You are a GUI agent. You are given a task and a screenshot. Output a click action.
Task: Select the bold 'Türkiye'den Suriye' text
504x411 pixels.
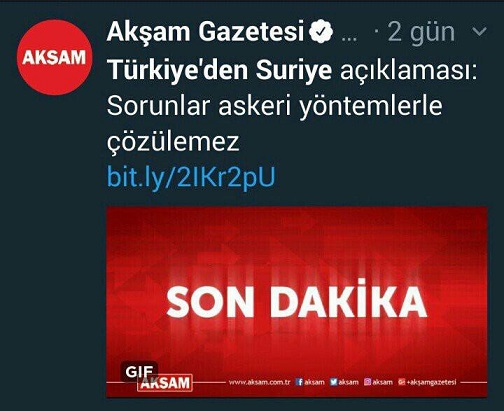click(x=219, y=70)
